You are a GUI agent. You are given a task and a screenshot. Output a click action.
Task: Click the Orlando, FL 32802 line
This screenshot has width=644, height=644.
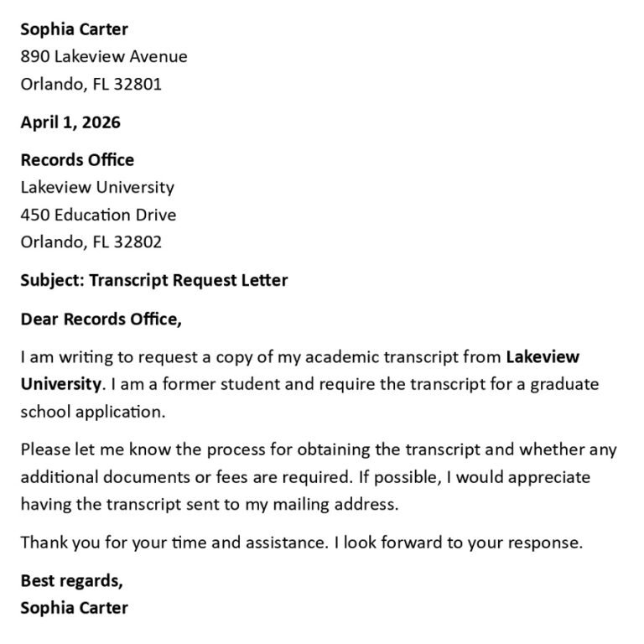click(x=91, y=241)
